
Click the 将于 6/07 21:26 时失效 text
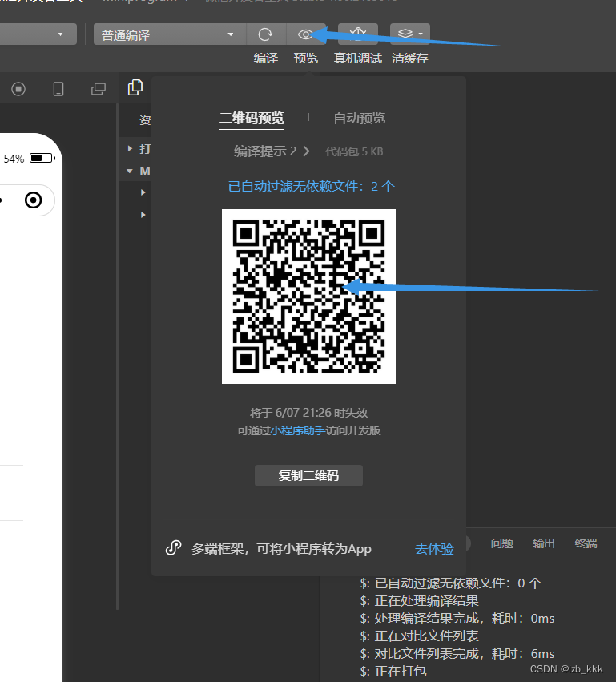pyautogui.click(x=308, y=413)
